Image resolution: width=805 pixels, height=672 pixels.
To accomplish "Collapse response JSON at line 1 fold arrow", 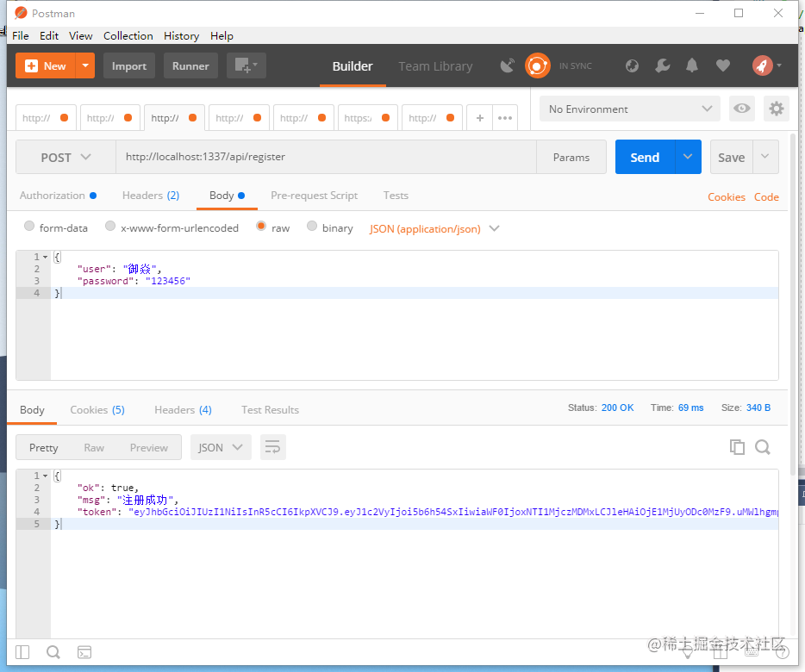I will pyautogui.click(x=45, y=476).
